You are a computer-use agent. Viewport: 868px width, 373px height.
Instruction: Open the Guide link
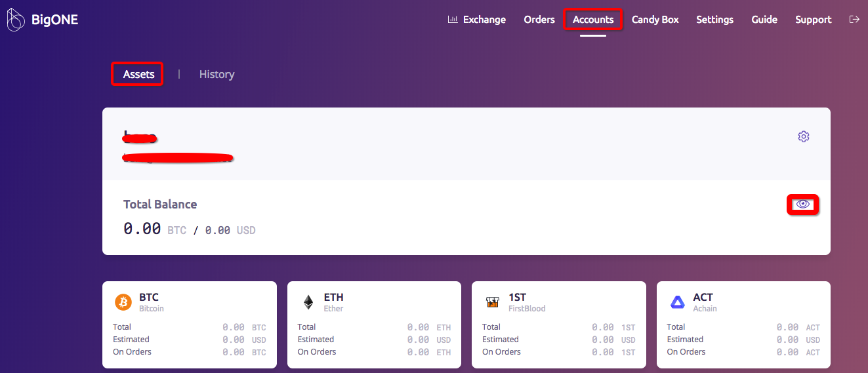pos(764,20)
